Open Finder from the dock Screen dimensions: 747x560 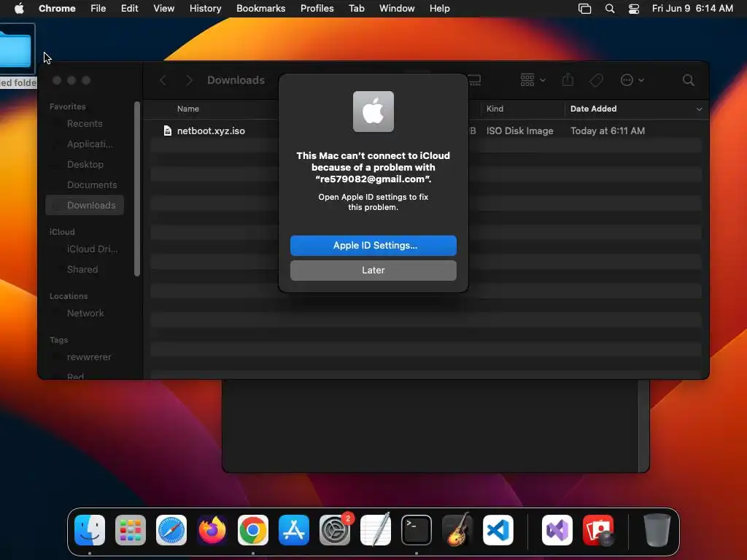point(90,530)
